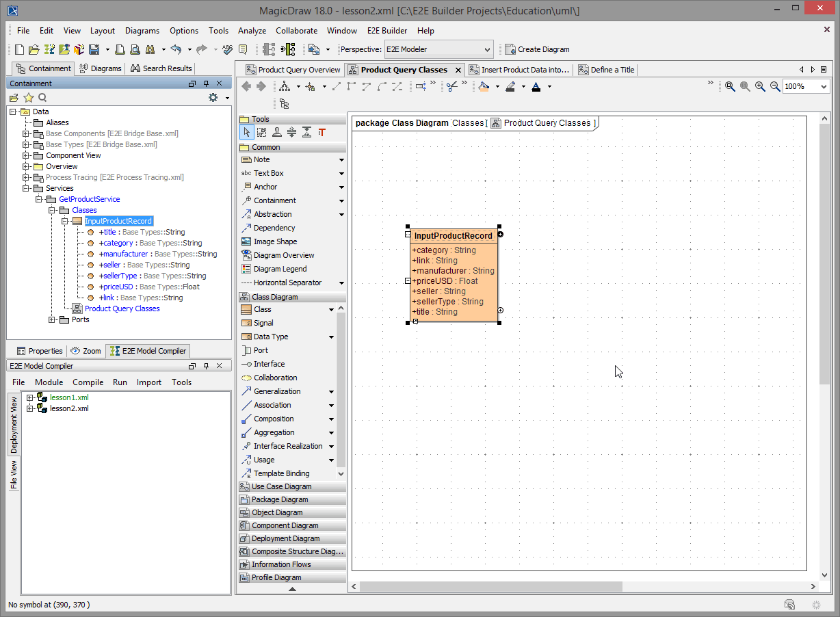Undo the last action via toolbar icon
840x617 pixels.
pyautogui.click(x=177, y=49)
